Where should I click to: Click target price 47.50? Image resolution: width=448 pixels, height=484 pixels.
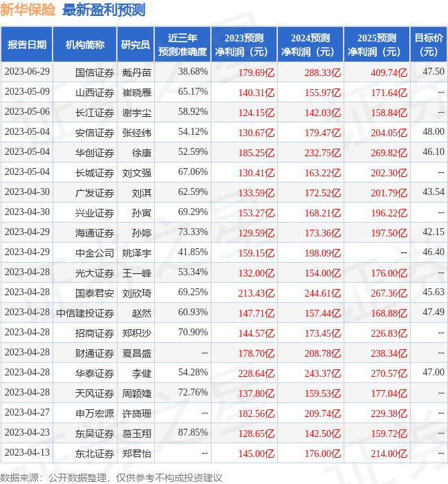point(433,72)
